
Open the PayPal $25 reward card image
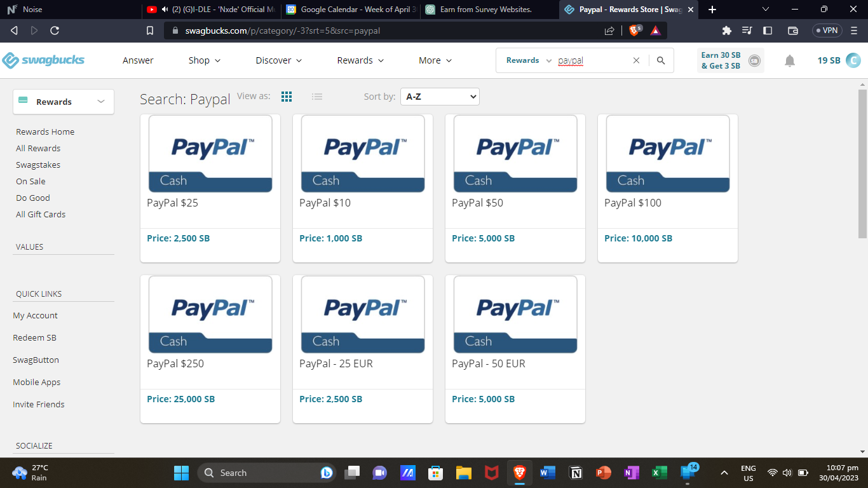[210, 154]
